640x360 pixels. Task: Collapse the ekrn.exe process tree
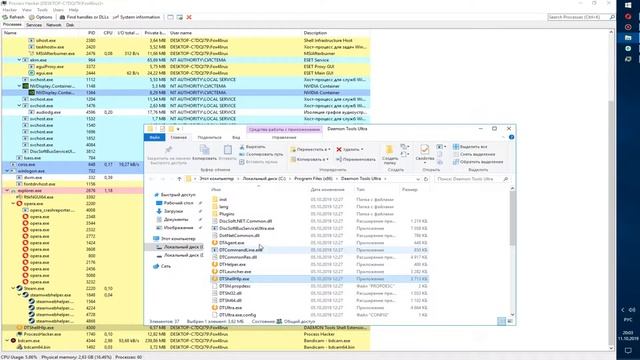[x=19, y=60]
